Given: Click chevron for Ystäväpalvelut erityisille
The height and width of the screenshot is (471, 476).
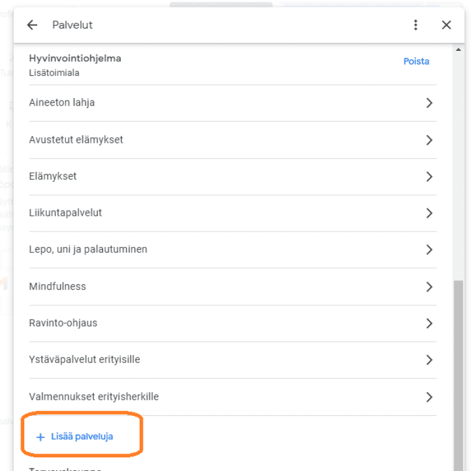Looking at the screenshot, I should click(x=429, y=360).
